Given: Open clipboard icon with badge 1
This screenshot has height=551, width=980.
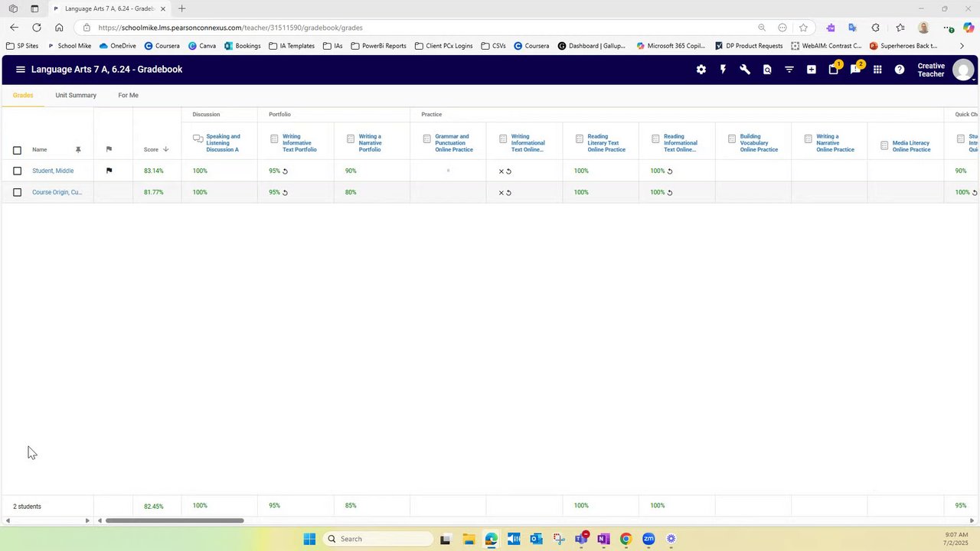Looking at the screenshot, I should (835, 69).
